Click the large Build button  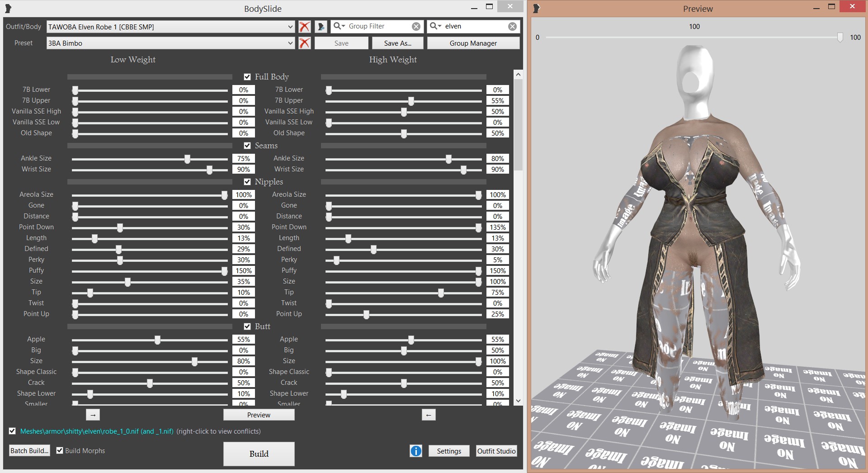tap(259, 454)
